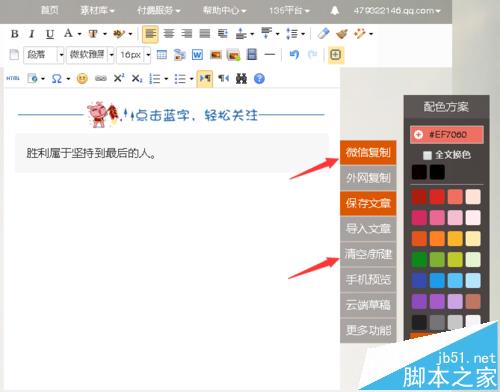Open find and replace binoculars

pos(241,79)
